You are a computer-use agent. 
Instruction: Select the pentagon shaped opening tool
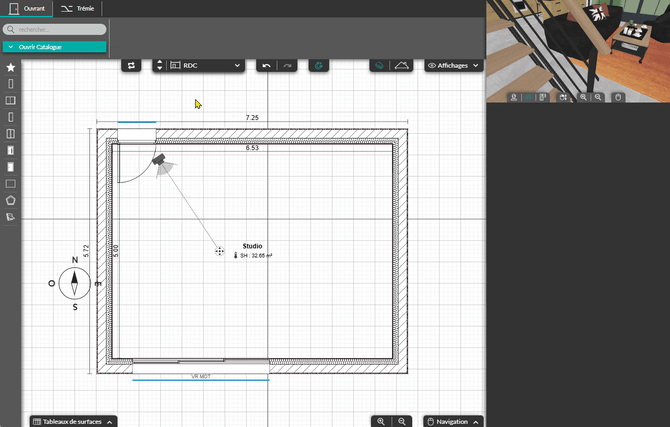(11, 200)
